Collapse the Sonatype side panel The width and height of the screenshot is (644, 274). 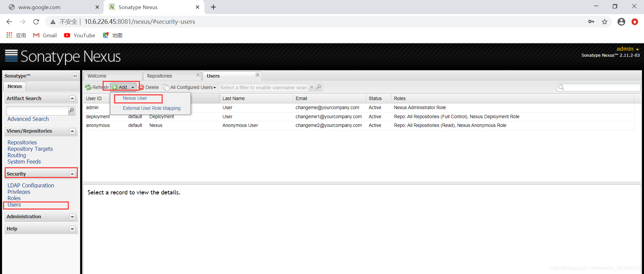tap(75, 76)
